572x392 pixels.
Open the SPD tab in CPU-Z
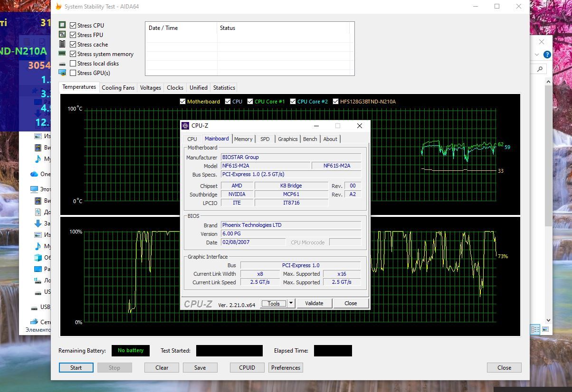coord(265,139)
